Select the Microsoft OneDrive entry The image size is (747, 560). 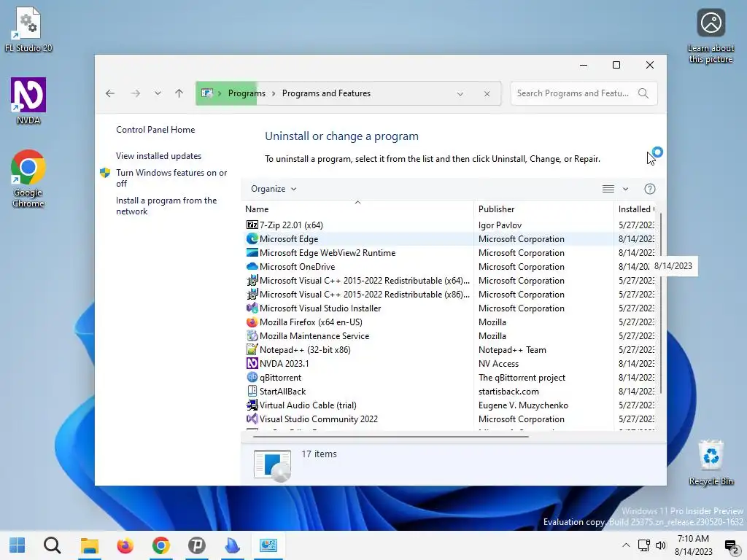pos(449,266)
